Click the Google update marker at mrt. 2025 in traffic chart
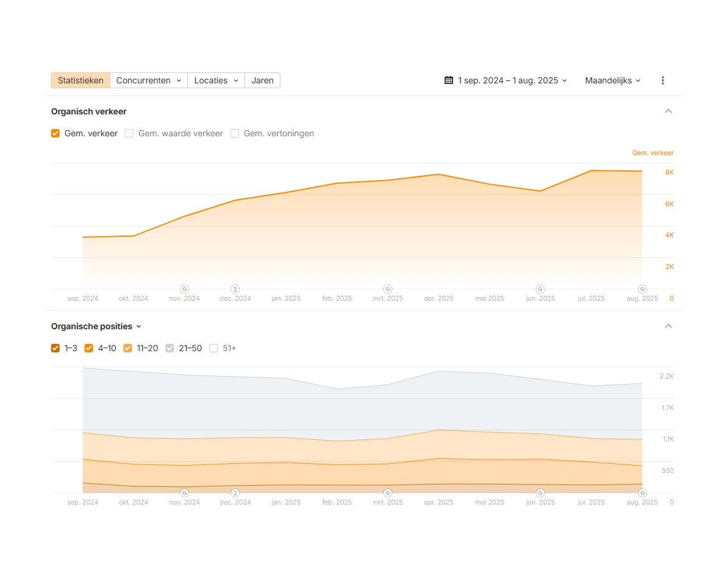Image resolution: width=728 pixels, height=580 pixels. pyautogui.click(x=387, y=288)
